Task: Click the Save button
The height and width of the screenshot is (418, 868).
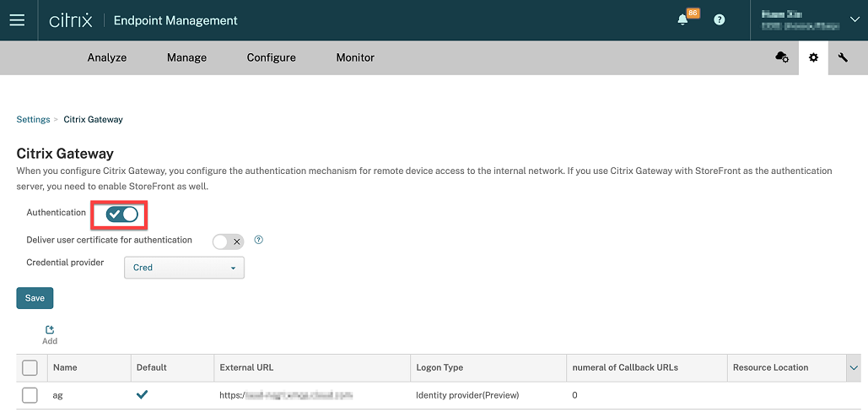Action: tap(35, 298)
